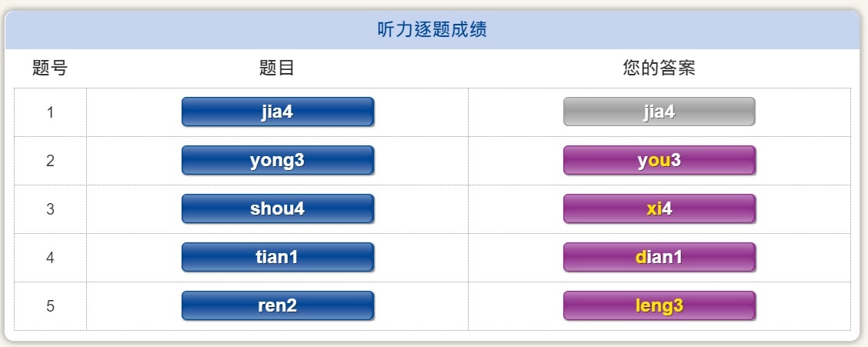This screenshot has width=868, height=347.
Task: Click the 题目 column header
Action: [x=277, y=68]
